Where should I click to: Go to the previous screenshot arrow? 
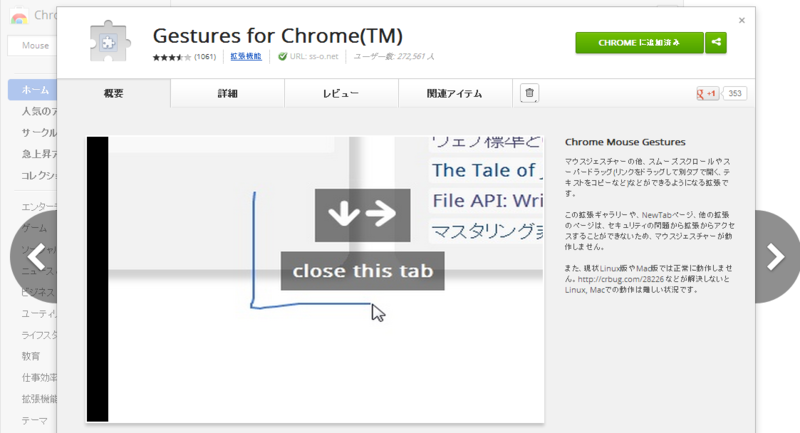pos(36,257)
